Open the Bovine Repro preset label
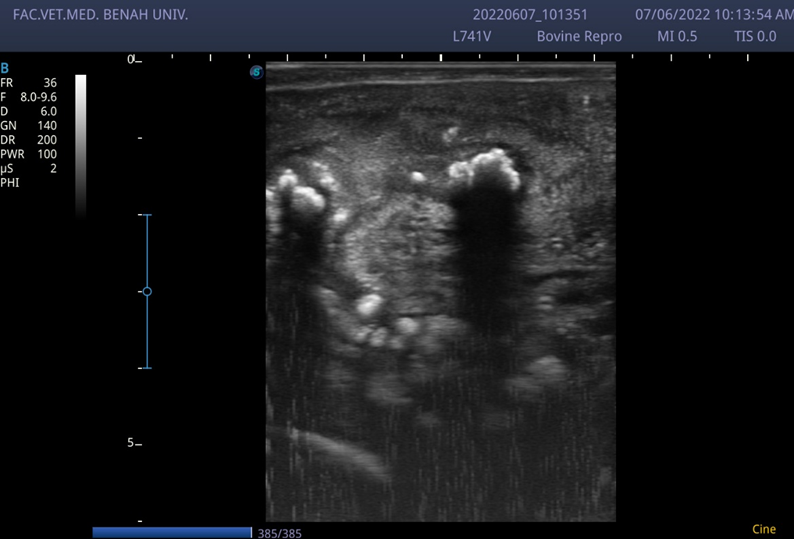Image resolution: width=794 pixels, height=539 pixels. coord(579,36)
